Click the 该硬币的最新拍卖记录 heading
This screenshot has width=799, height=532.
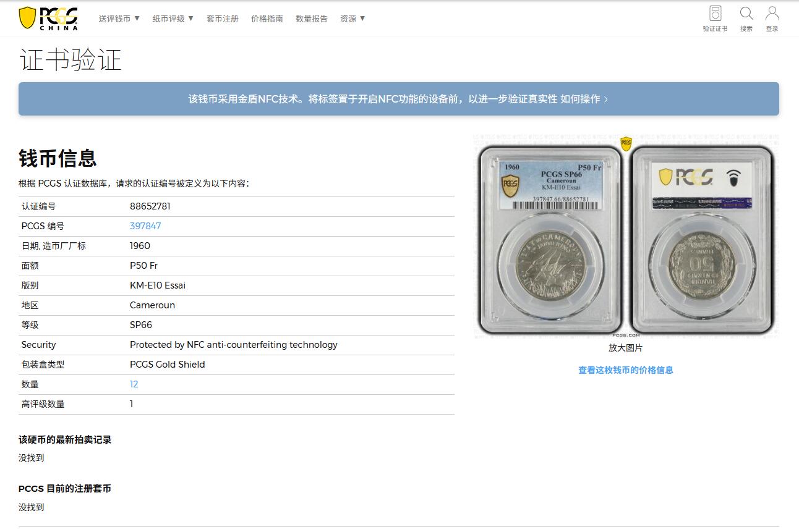(65, 440)
